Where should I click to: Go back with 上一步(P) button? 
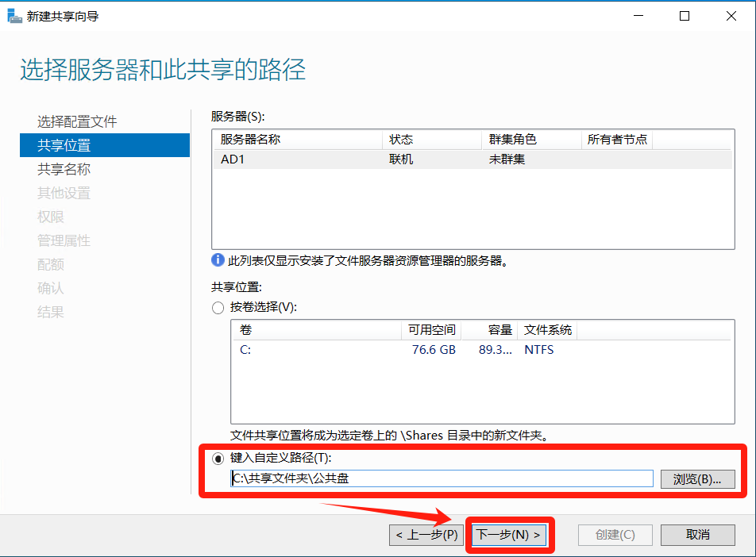pyautogui.click(x=426, y=535)
